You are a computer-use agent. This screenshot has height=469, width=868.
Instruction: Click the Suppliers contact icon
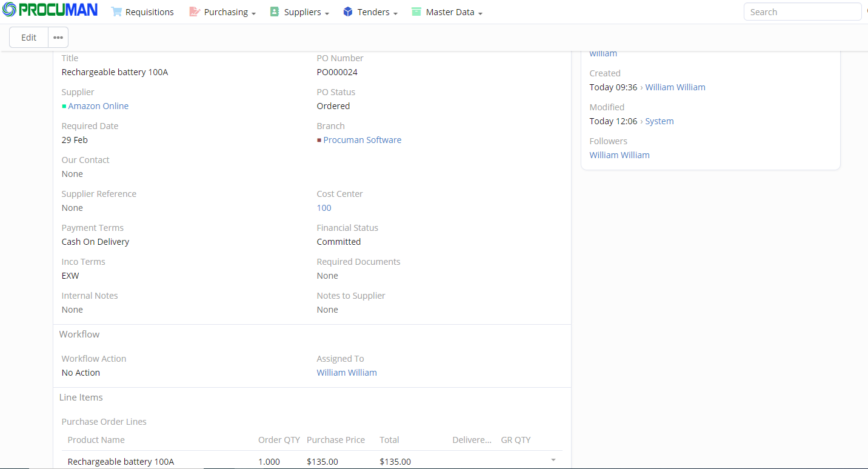tap(275, 12)
